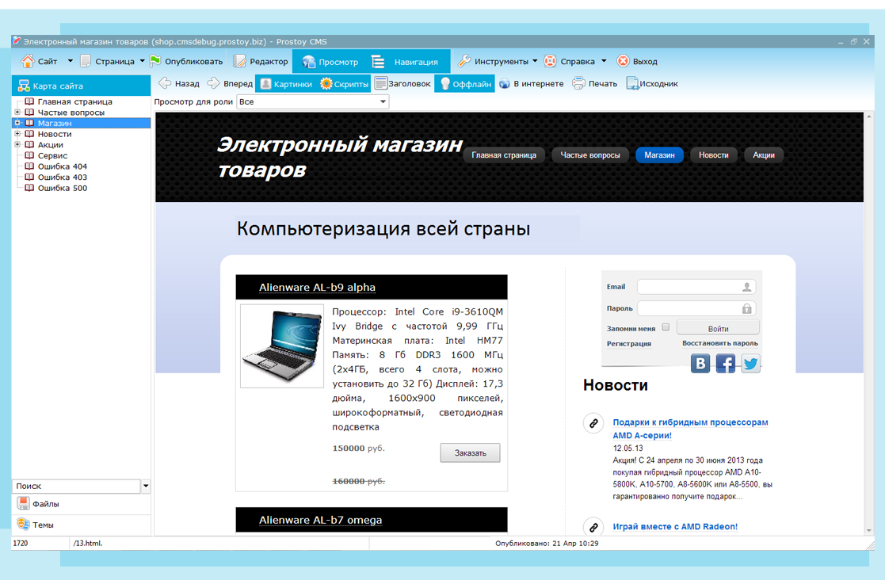Expand the Страница dropdown arrow
The width and height of the screenshot is (885, 588).
[143, 61]
